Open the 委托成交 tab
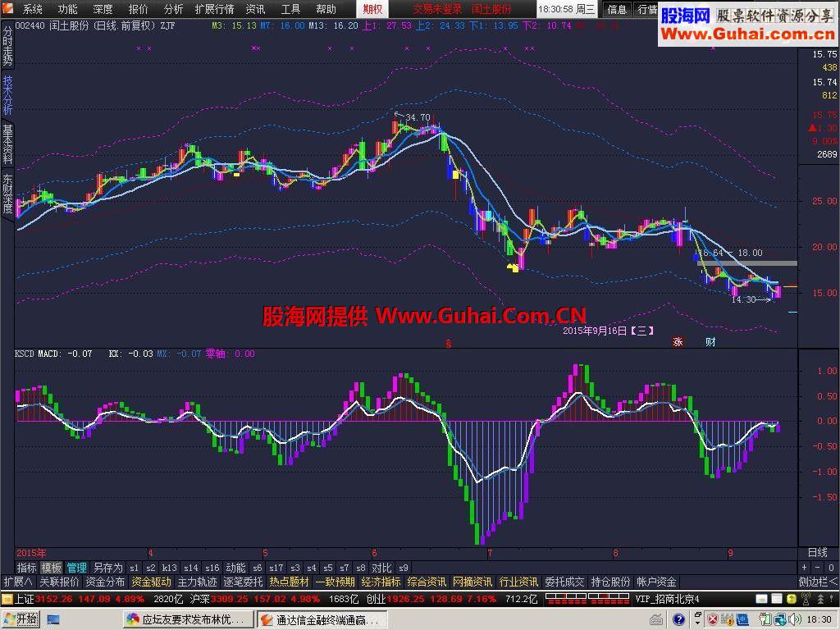Image resolution: width=840 pixels, height=630 pixels. [x=564, y=582]
